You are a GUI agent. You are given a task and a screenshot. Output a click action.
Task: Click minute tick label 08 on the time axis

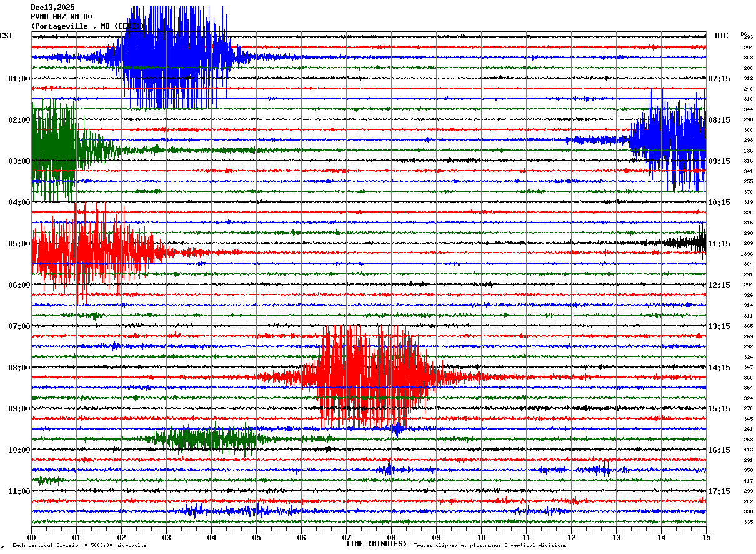click(391, 537)
